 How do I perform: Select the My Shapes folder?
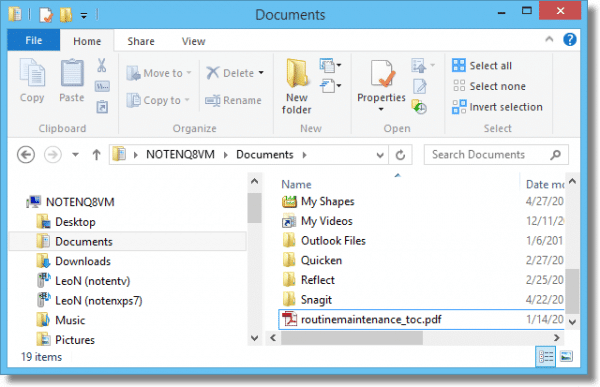pos(327,201)
